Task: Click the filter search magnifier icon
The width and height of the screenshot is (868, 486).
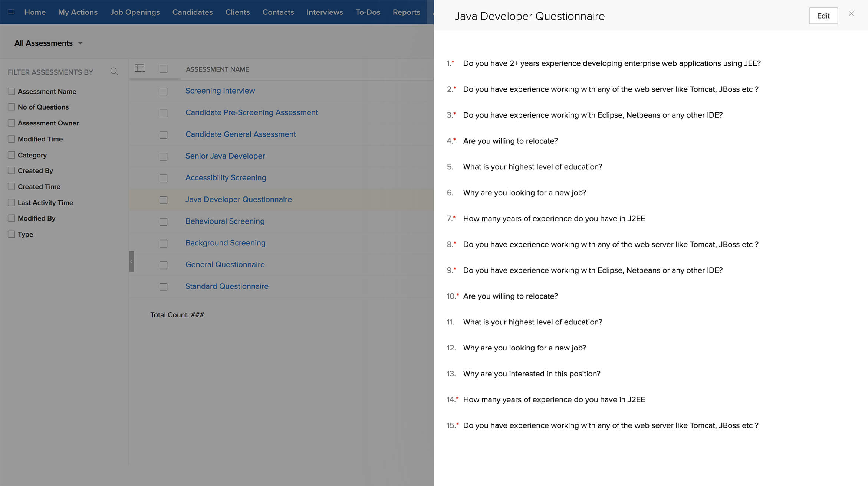Action: pyautogui.click(x=114, y=71)
